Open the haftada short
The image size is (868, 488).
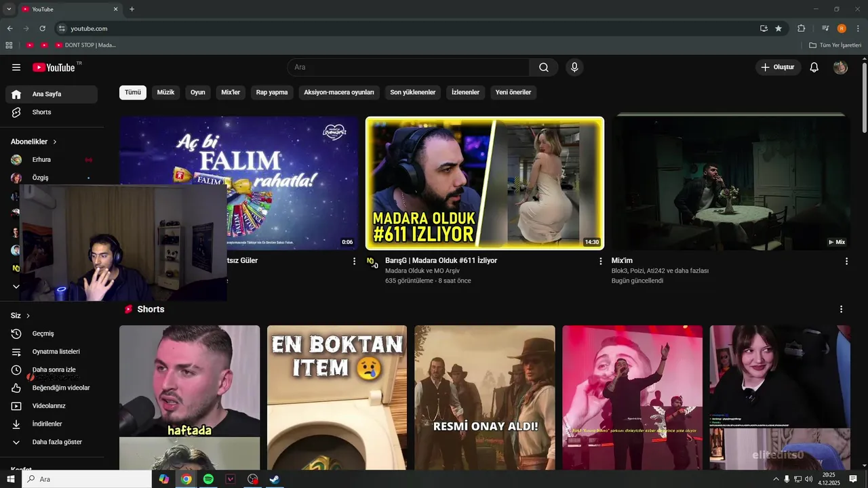coord(190,397)
